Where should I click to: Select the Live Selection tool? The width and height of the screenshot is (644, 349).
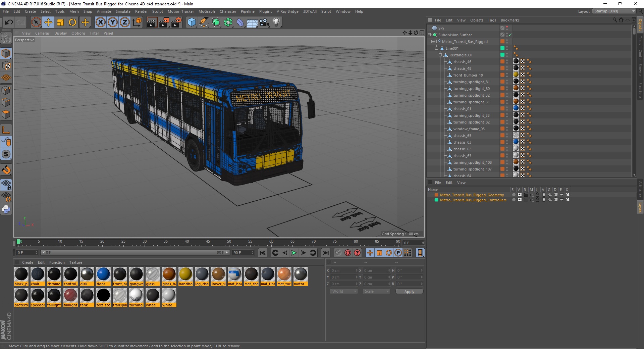click(x=36, y=22)
